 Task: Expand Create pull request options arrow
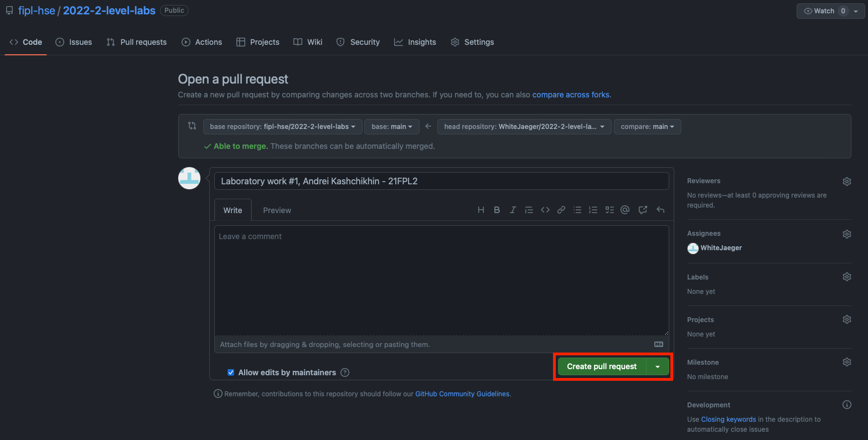click(658, 366)
